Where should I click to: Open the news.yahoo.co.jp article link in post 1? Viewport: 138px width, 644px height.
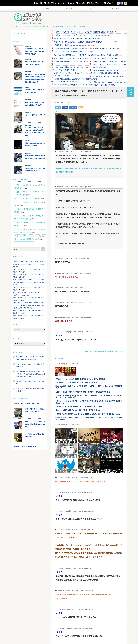(88, 170)
